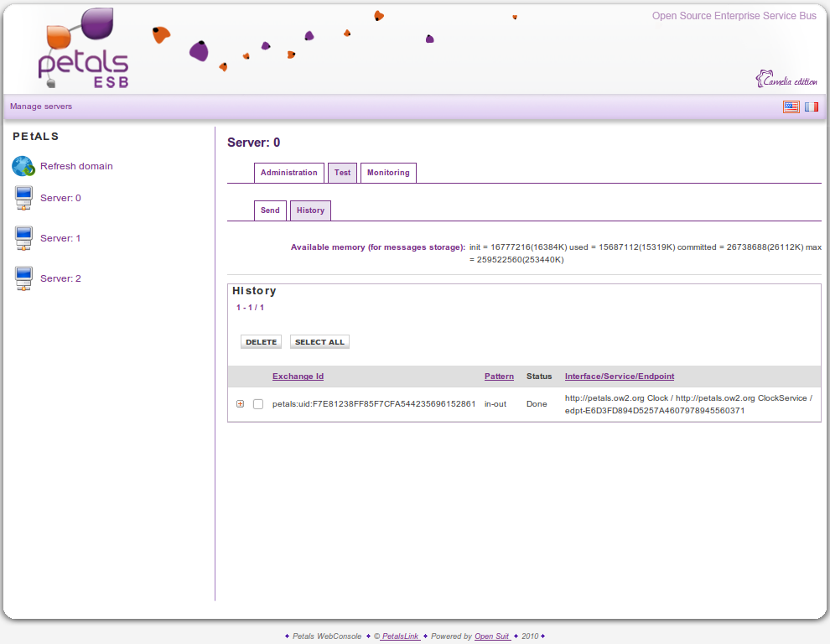
Task: Open the Manage servers link
Action: [x=41, y=106]
